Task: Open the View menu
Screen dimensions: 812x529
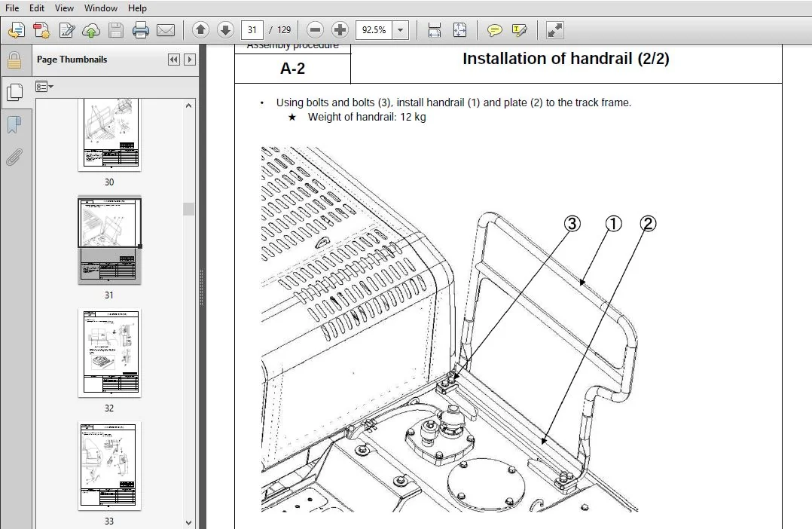Action: tap(64, 8)
